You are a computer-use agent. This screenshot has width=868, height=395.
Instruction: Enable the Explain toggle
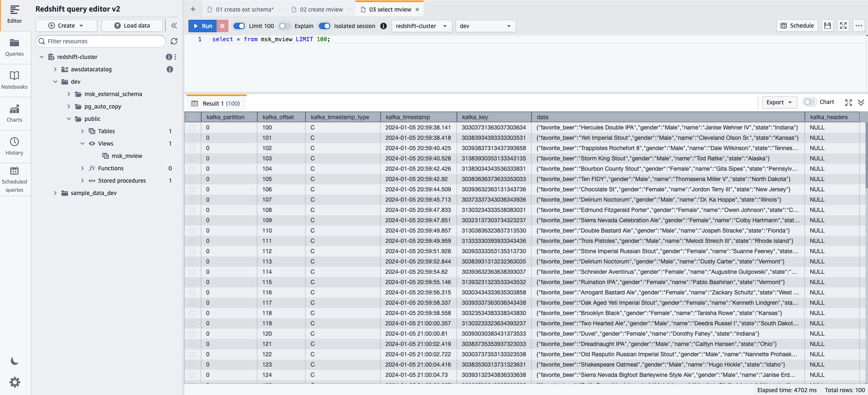(x=284, y=26)
